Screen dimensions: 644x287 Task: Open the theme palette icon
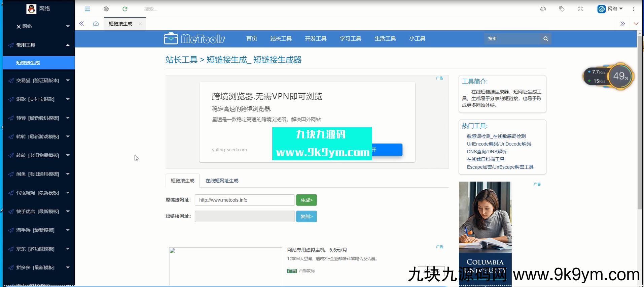(x=543, y=9)
